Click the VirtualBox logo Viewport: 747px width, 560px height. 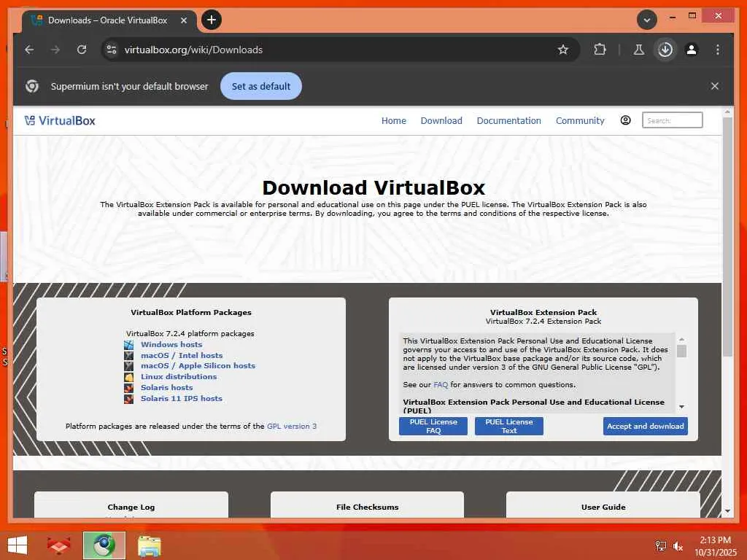[60, 121]
